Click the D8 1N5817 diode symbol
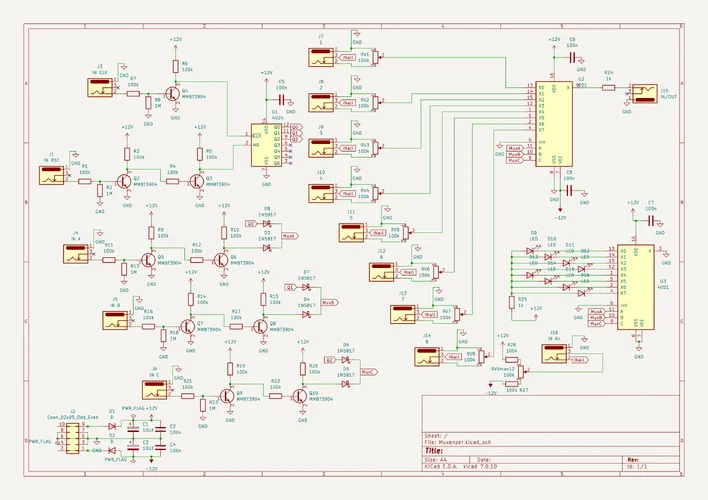This screenshot has width=708, height=500. (x=267, y=224)
